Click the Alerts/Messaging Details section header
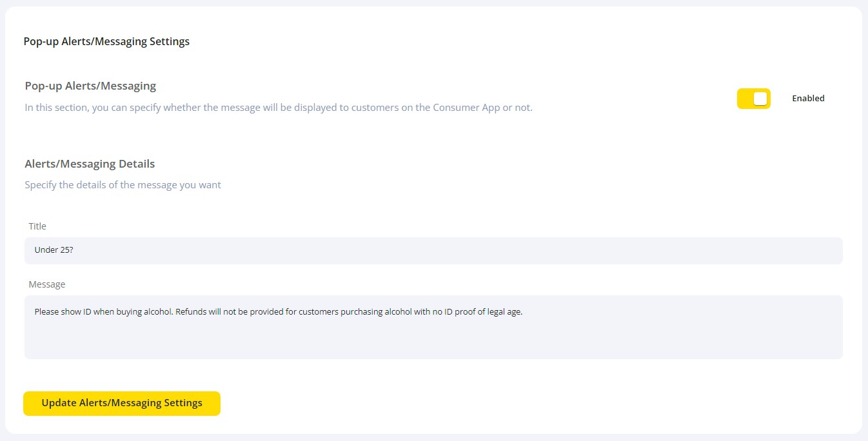Viewport: 868px width, 441px height. pyautogui.click(x=89, y=163)
